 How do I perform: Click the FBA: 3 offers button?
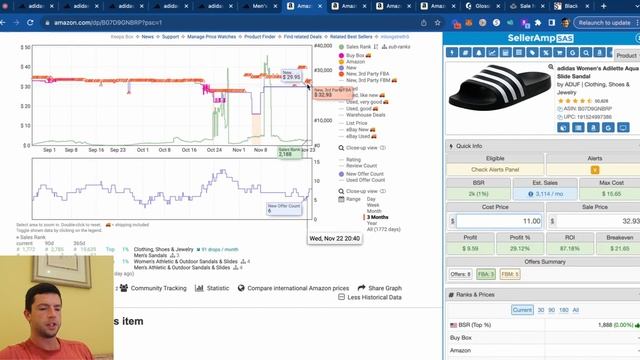pyautogui.click(x=486, y=274)
